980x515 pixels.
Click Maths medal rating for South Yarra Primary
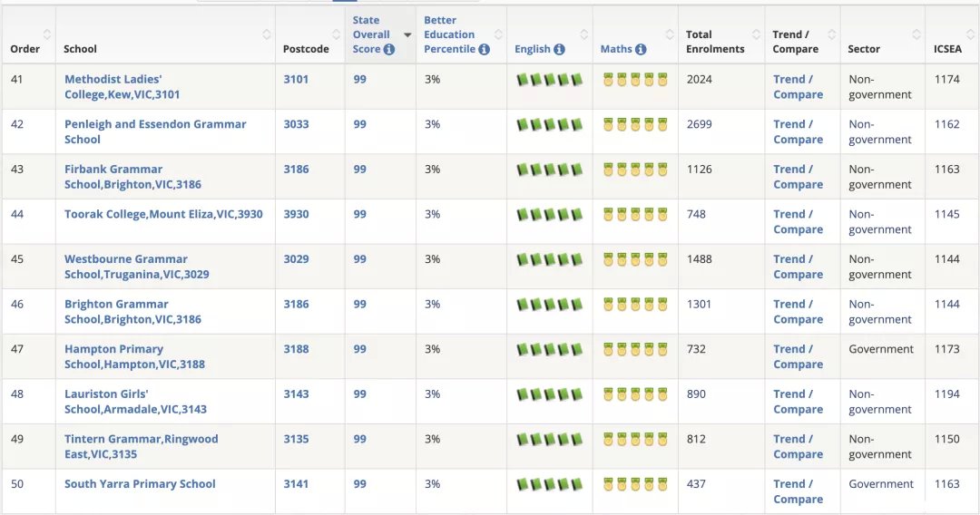[635, 484]
